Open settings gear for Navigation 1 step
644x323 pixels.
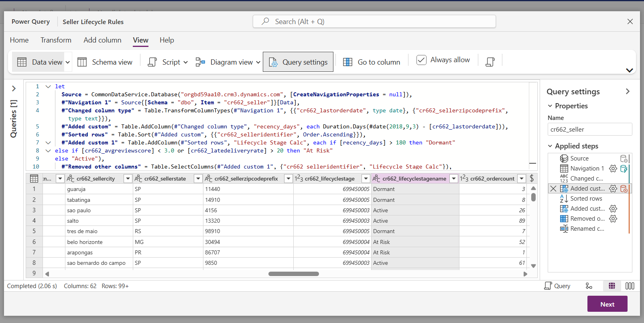tap(613, 169)
